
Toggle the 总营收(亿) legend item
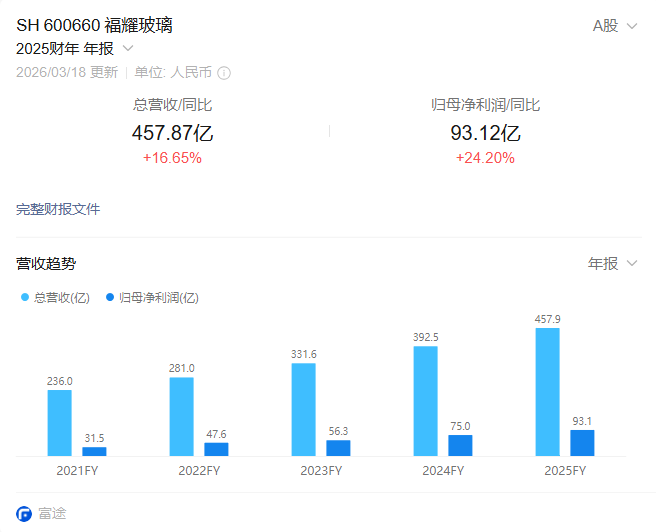[55, 297]
